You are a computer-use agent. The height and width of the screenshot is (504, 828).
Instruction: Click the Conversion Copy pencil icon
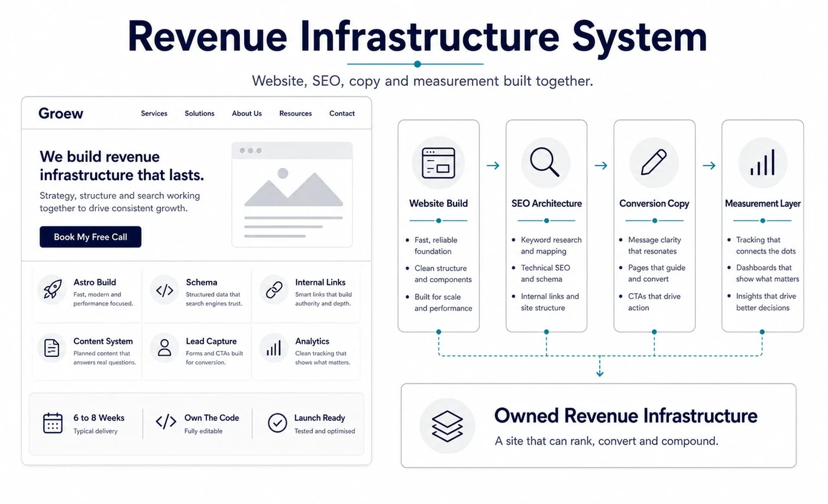654,163
